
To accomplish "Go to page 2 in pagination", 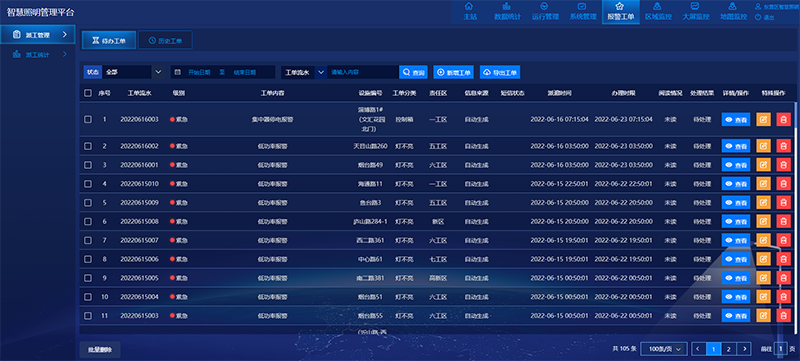I will [x=729, y=349].
